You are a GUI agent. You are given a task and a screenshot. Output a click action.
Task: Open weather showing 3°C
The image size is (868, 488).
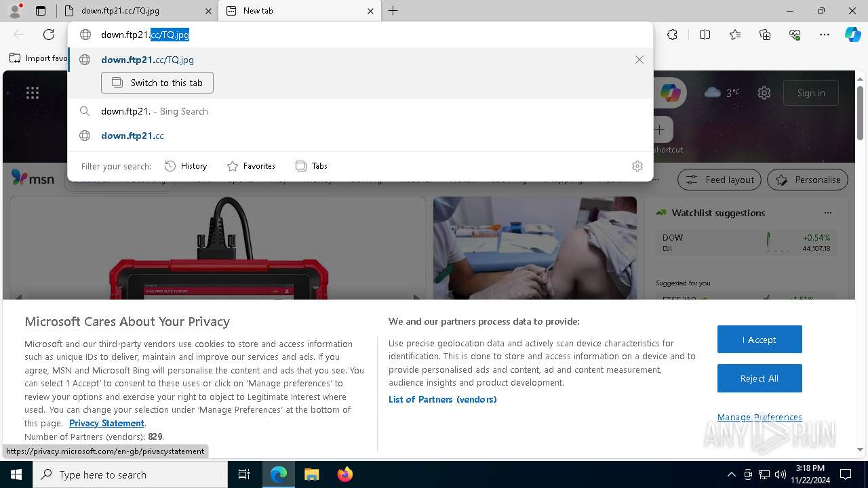(x=722, y=93)
